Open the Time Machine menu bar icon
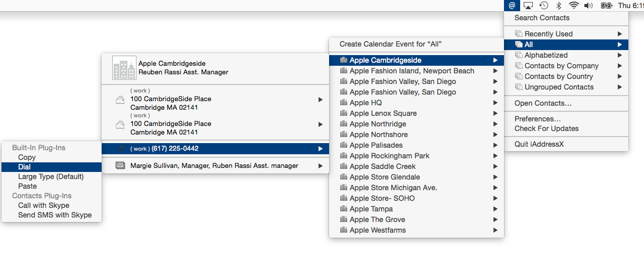 pyautogui.click(x=543, y=6)
